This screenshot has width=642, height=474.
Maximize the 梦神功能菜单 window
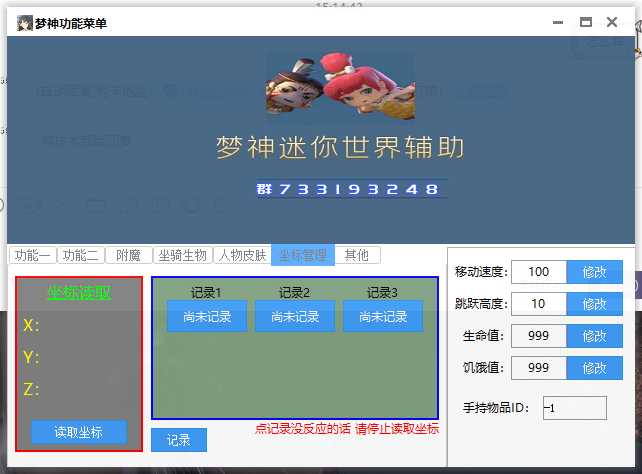(586, 22)
